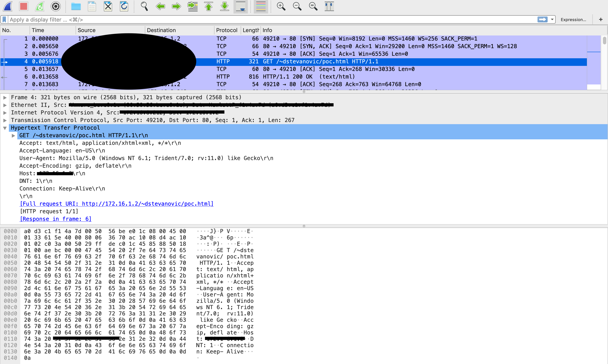Close the current capture file
608x364 pixels.
click(x=108, y=6)
